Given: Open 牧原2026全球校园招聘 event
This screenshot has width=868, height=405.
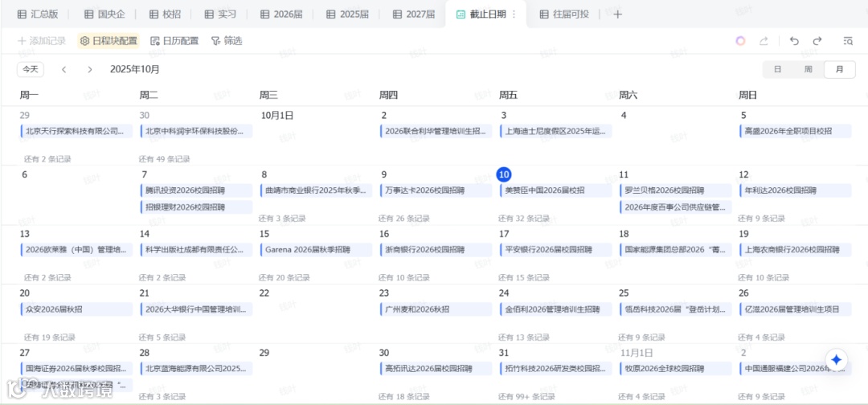Looking at the screenshot, I should coord(675,369).
